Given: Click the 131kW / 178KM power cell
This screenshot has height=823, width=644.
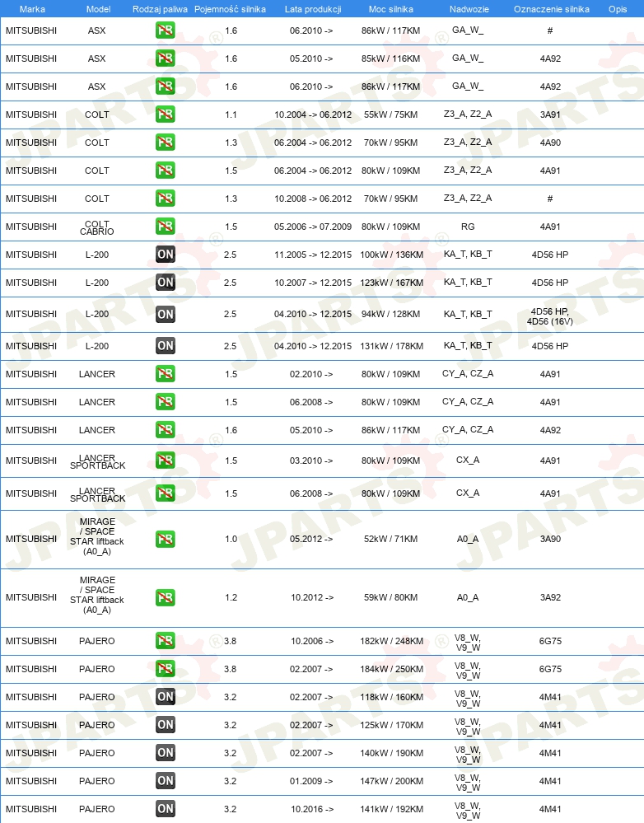Looking at the screenshot, I should click(x=391, y=346).
